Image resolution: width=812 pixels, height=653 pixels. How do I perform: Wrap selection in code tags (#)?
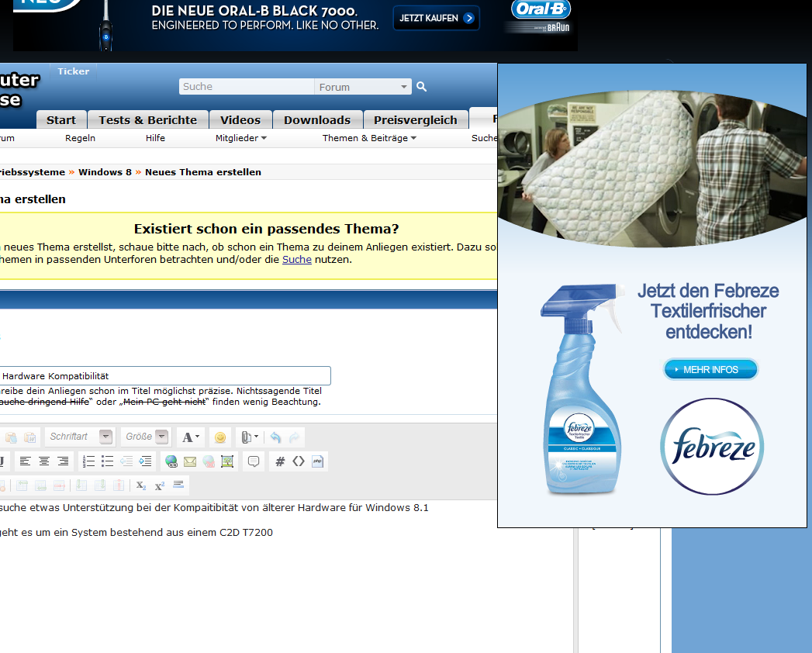pyautogui.click(x=280, y=461)
